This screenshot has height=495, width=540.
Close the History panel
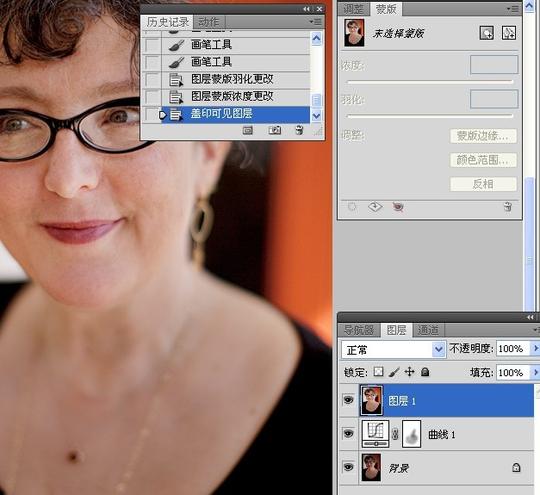(x=320, y=9)
